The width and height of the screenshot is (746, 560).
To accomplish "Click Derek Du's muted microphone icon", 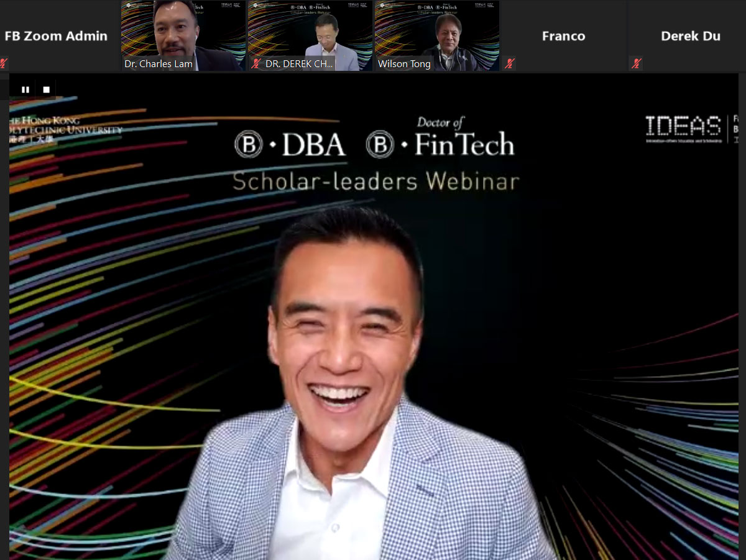I will coord(636,63).
